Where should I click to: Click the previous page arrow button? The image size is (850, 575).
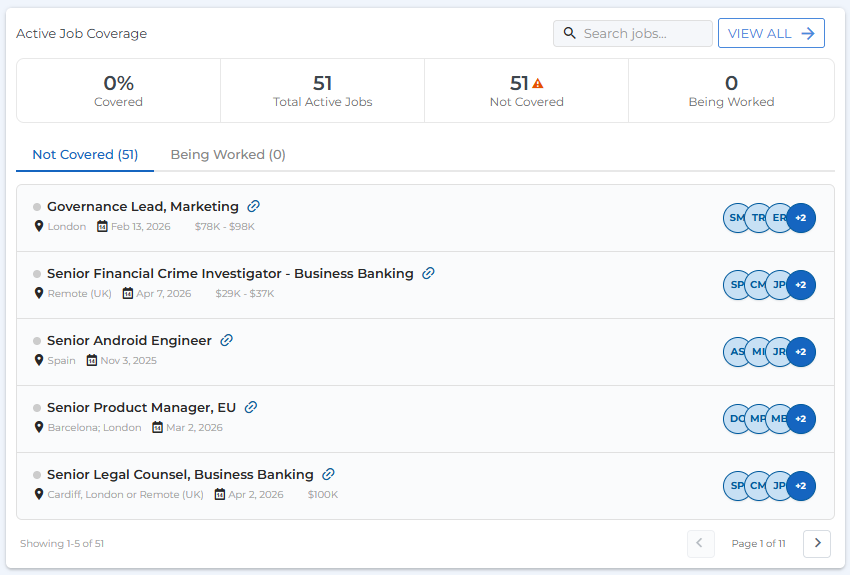pos(700,543)
